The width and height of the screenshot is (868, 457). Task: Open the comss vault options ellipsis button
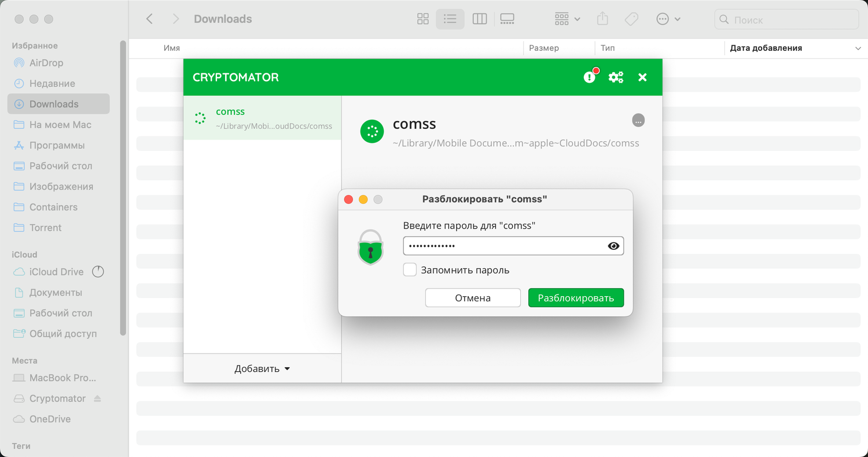(638, 120)
